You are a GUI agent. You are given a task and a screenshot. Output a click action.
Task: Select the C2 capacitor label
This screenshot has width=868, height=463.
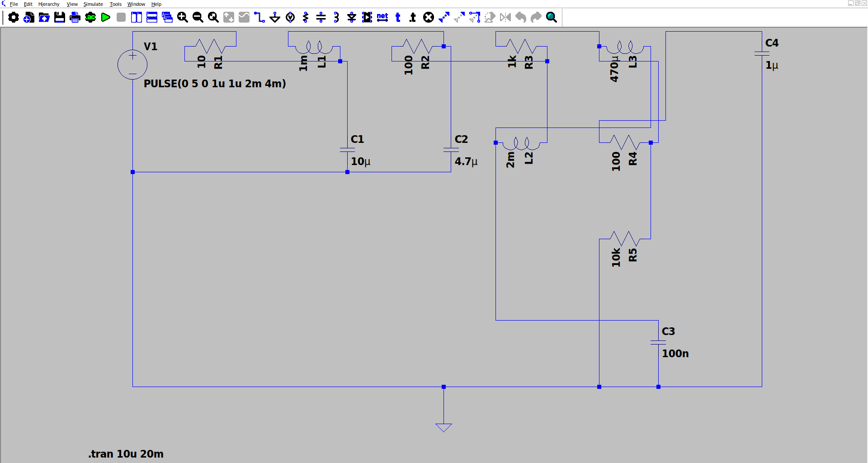(461, 139)
